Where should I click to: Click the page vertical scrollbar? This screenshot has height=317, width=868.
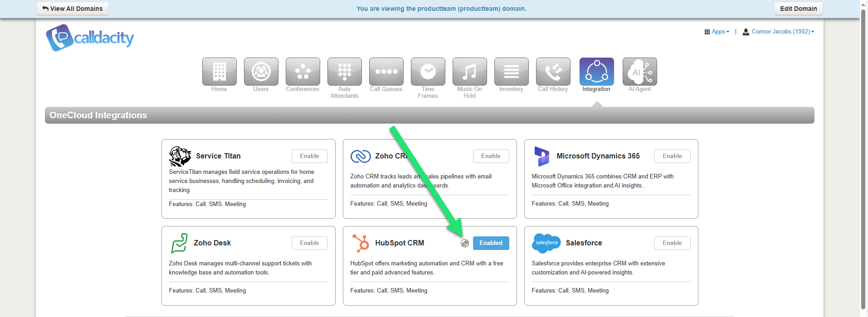863,158
